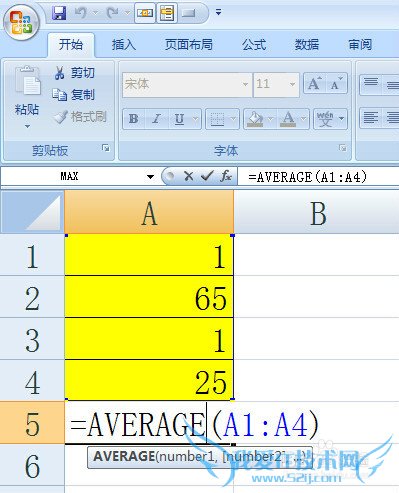Click cell A4 containing 25

coord(149,380)
